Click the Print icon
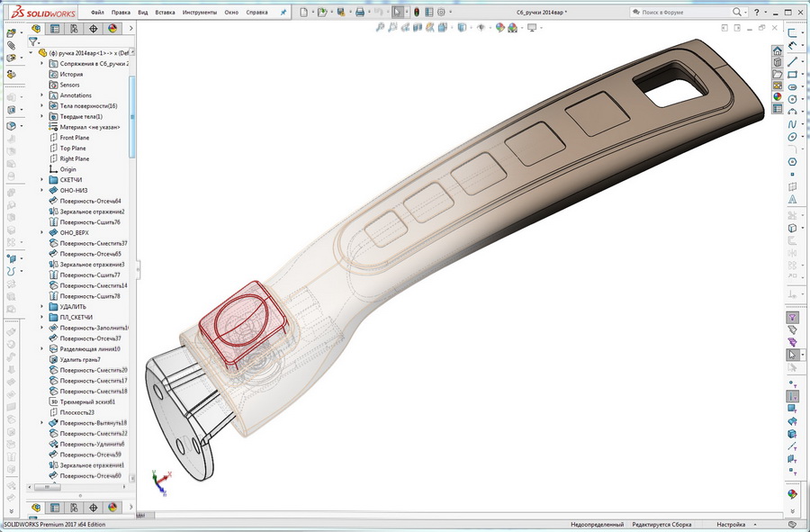 pos(360,12)
